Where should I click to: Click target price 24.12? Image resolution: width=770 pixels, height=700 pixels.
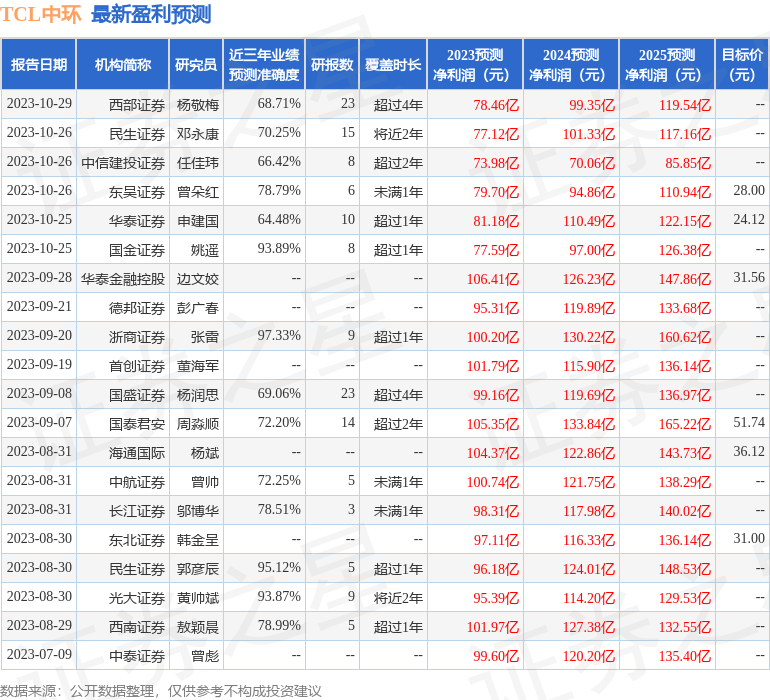[x=749, y=220]
